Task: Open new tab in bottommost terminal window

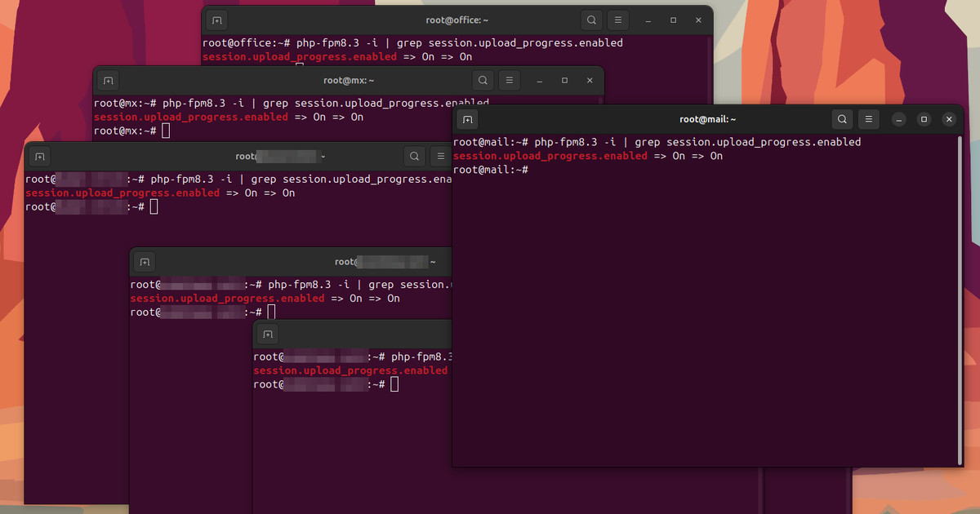Action: coord(268,334)
